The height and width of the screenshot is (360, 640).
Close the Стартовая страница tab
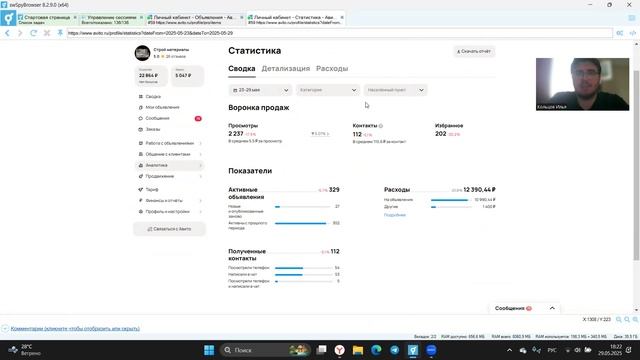pos(75,18)
